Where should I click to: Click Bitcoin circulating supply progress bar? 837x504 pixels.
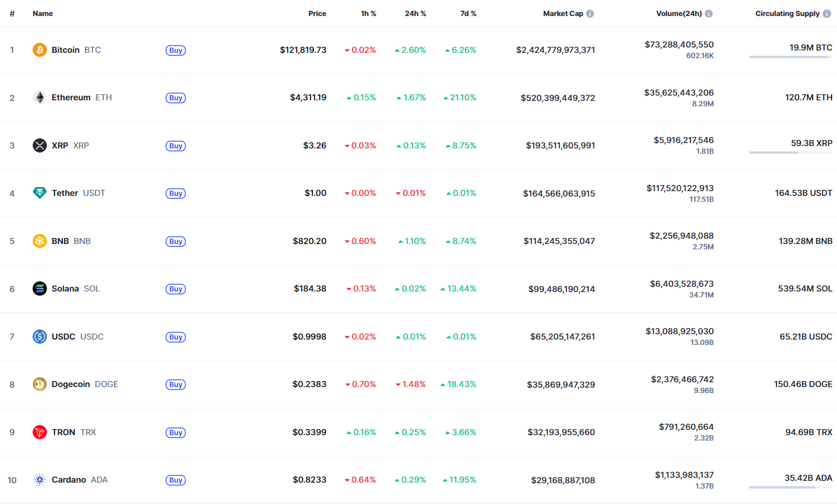791,57
